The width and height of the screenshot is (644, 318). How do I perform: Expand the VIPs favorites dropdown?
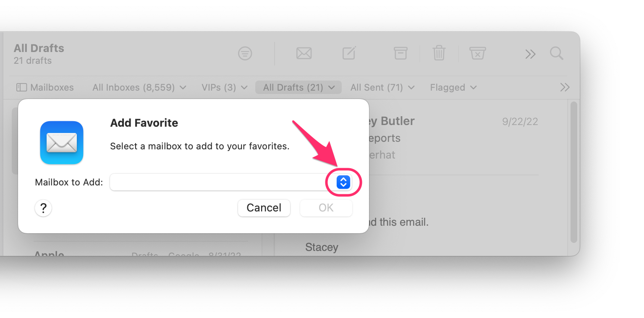click(225, 87)
